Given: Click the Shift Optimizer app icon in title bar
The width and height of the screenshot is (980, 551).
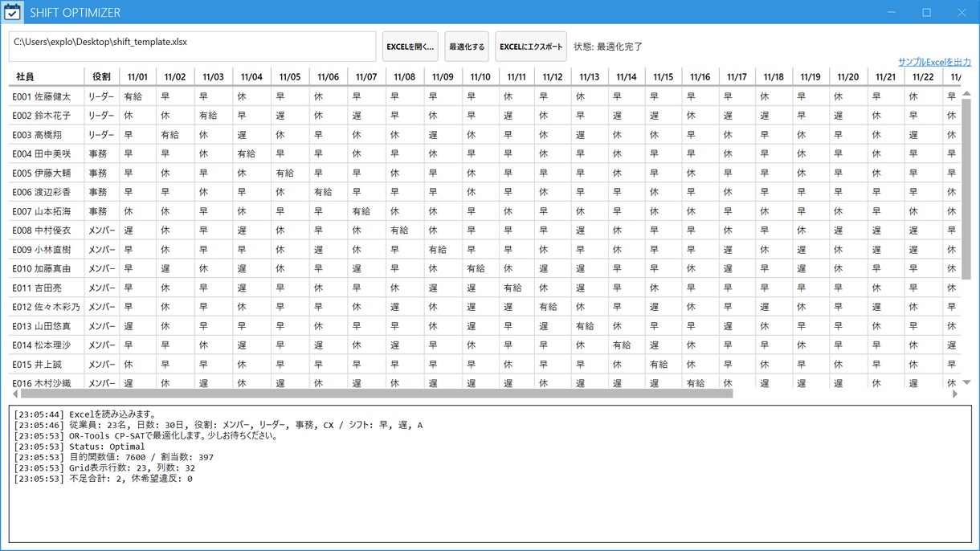Looking at the screenshot, I should click(12, 12).
